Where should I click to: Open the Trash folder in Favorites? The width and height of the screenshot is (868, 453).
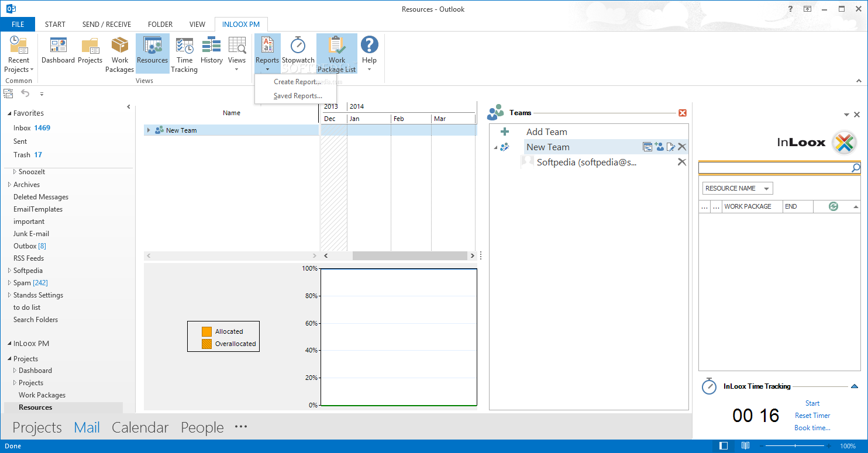point(27,155)
